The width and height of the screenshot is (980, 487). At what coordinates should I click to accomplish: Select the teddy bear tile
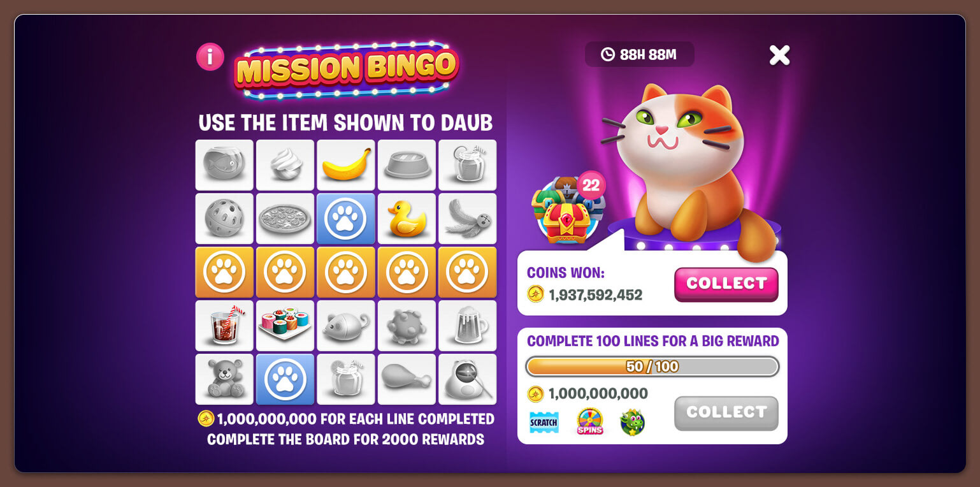click(x=224, y=379)
